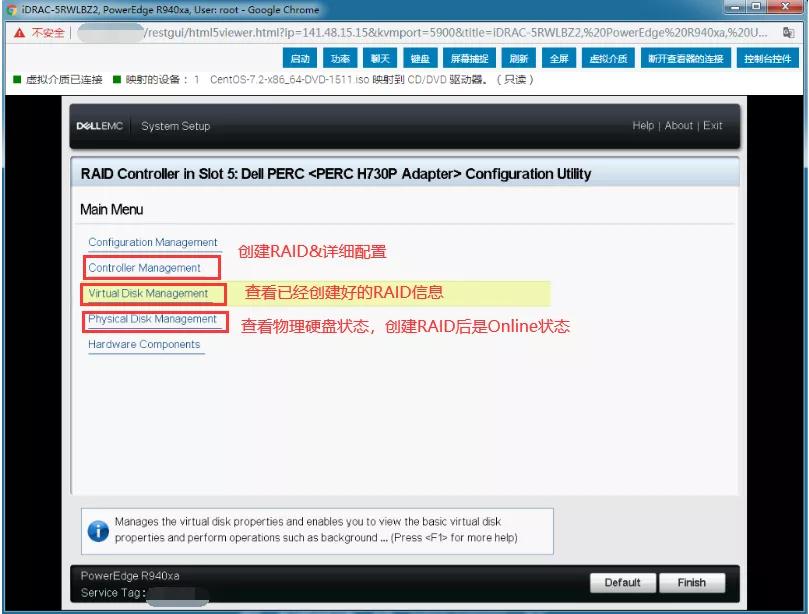809x614 pixels.
Task: Click the About link in System Setup header
Action: pos(678,125)
